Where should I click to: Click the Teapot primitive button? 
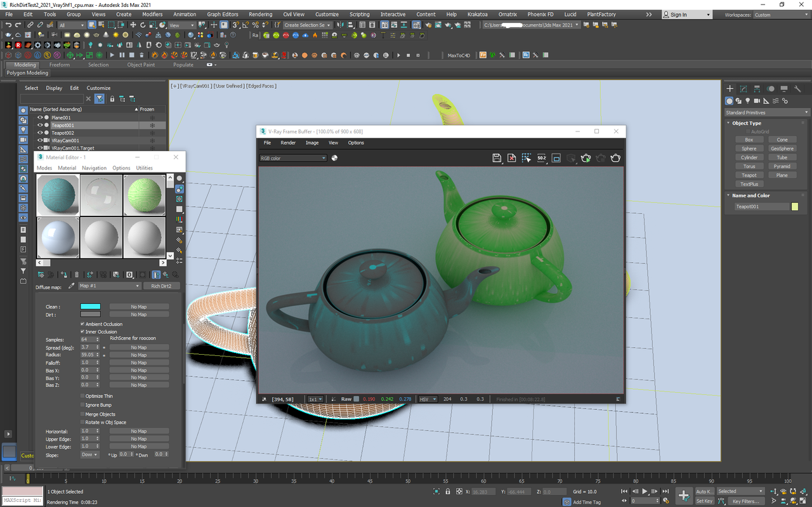[749, 175]
